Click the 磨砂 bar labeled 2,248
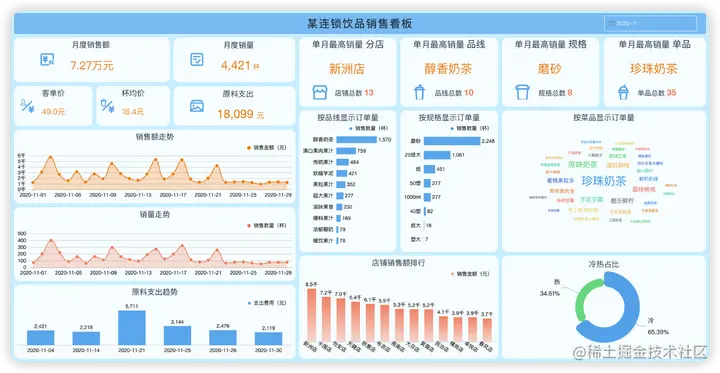The width and height of the screenshot is (720, 373). pyautogui.click(x=452, y=141)
